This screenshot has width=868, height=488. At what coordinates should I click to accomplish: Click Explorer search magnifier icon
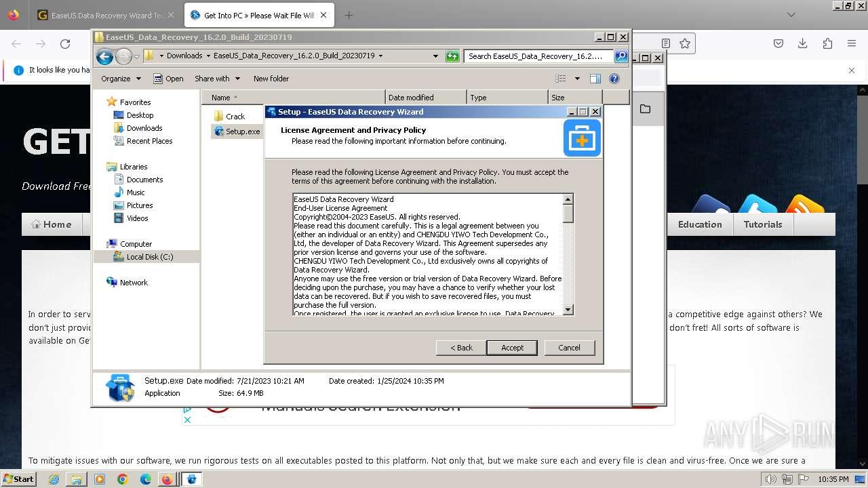[x=620, y=56]
